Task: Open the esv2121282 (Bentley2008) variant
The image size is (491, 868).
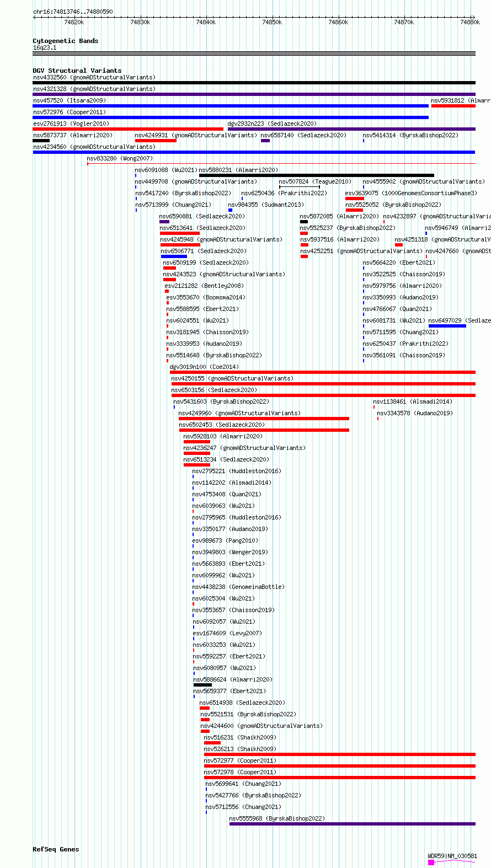Action: (x=167, y=291)
